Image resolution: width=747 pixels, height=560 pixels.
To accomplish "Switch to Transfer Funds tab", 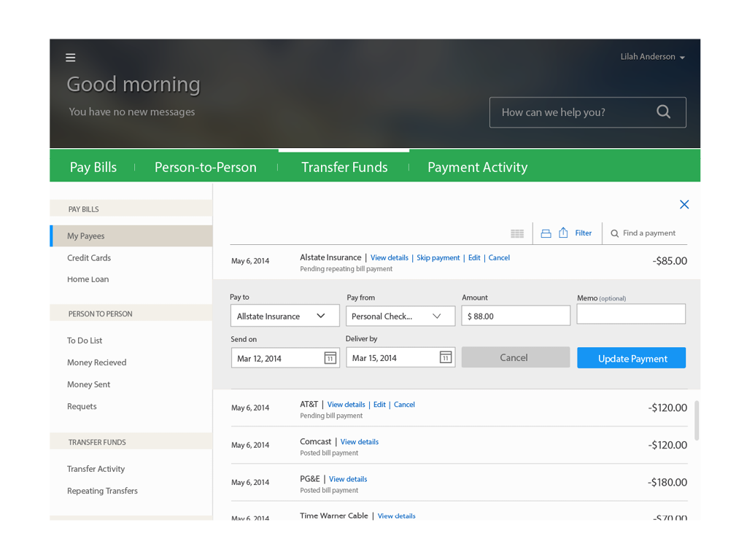I will coord(344,167).
